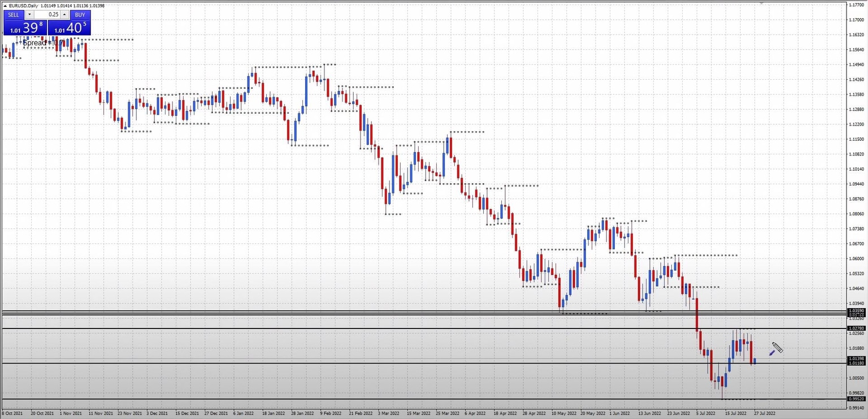Select the support zone line near 1.03500
868x419 pixels.
(x=396, y=312)
